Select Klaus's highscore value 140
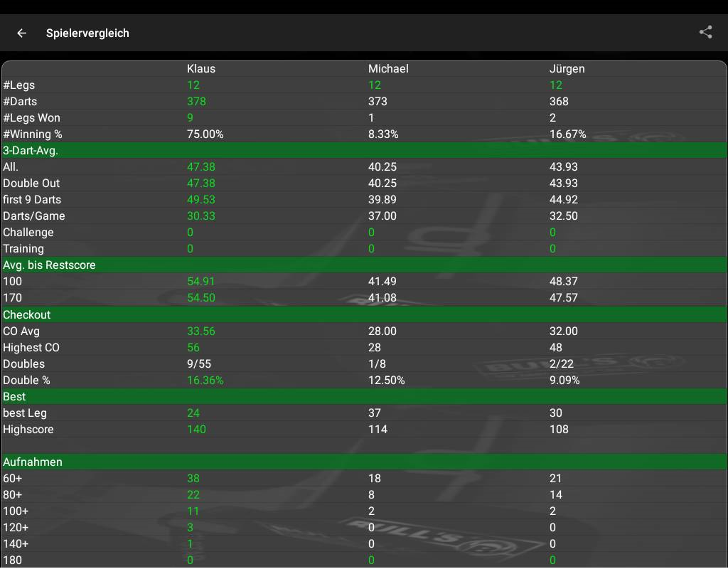Screen dimensions: 728x569 pos(196,430)
